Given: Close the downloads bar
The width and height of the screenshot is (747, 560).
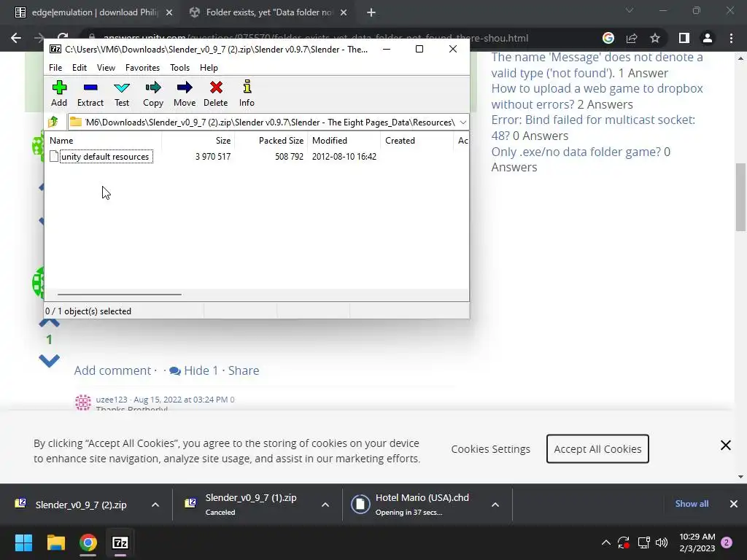Looking at the screenshot, I should pos(734,504).
